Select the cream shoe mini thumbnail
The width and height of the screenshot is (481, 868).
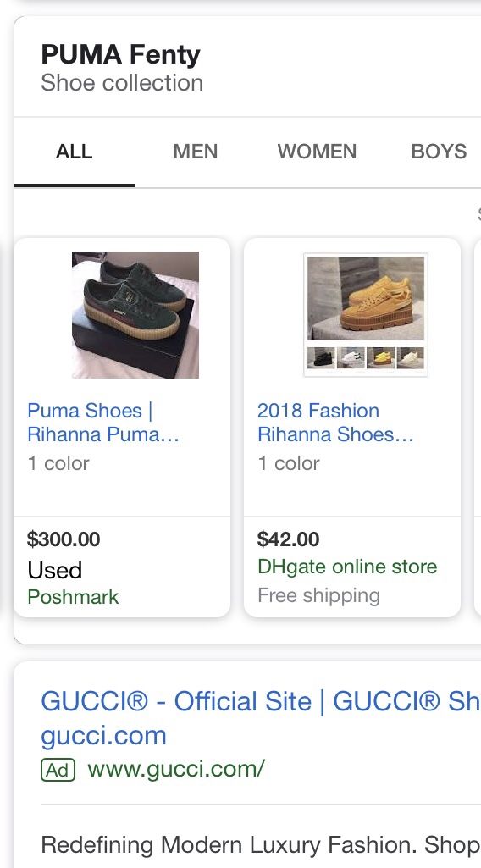click(x=411, y=357)
